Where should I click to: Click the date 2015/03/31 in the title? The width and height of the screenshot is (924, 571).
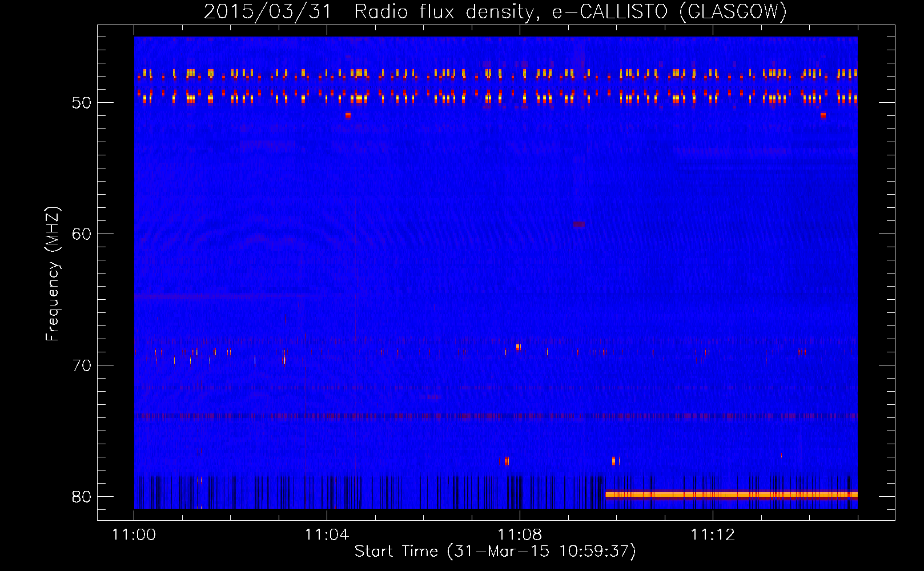268,11
